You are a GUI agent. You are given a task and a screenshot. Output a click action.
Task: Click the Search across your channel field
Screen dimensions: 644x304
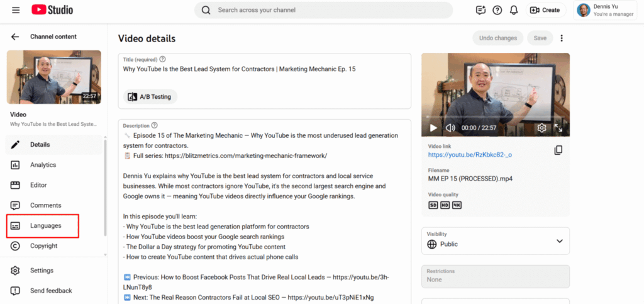click(324, 10)
